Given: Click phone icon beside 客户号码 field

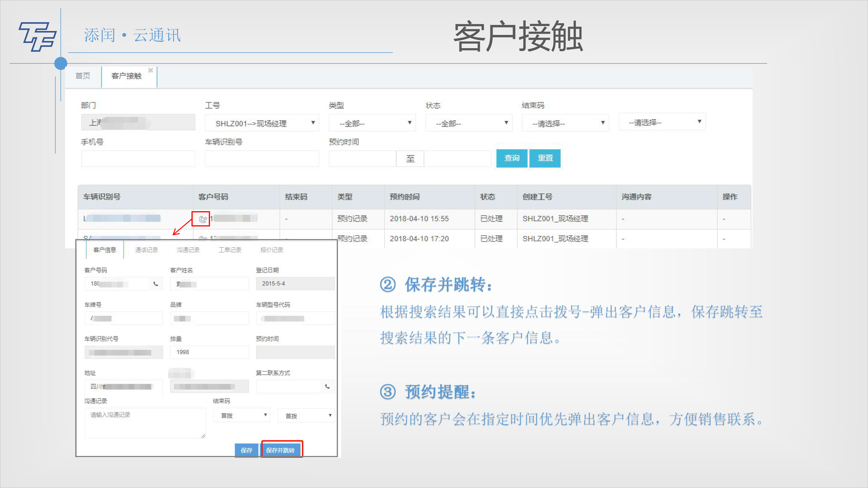Looking at the screenshot, I should coord(156,284).
